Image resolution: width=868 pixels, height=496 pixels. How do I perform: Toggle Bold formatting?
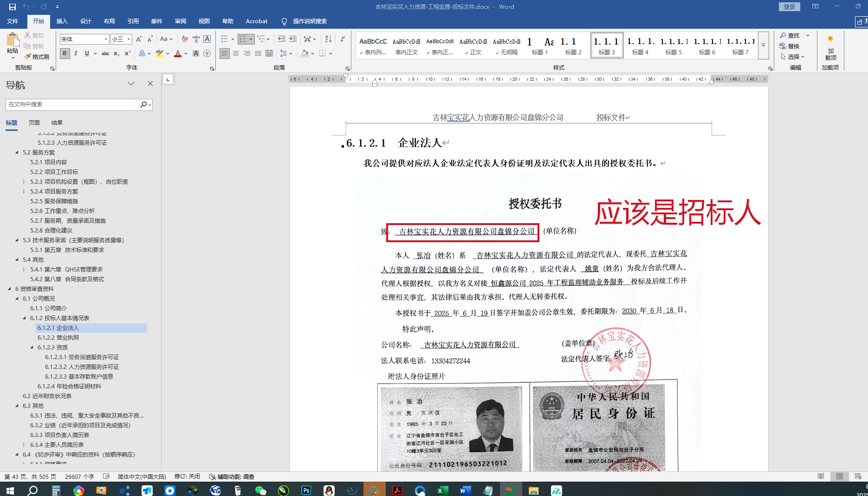pyautogui.click(x=65, y=53)
